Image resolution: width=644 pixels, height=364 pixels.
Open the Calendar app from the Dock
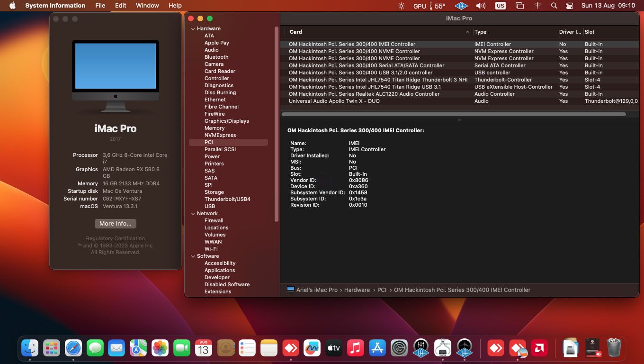click(204, 348)
